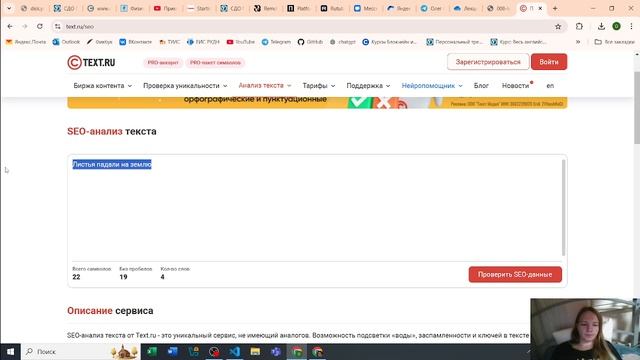Screen dimensions: 640x360
Task: Click the Кол-во слов count value 4
Action: coord(162,277)
